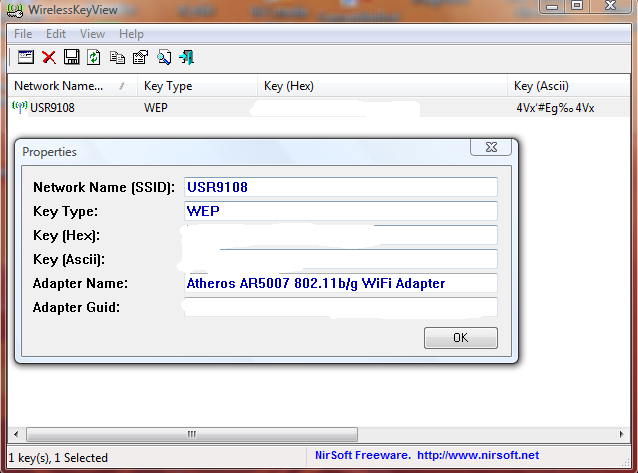Click the scrollbar left arrow
This screenshot has width=638, height=473.
(16, 434)
